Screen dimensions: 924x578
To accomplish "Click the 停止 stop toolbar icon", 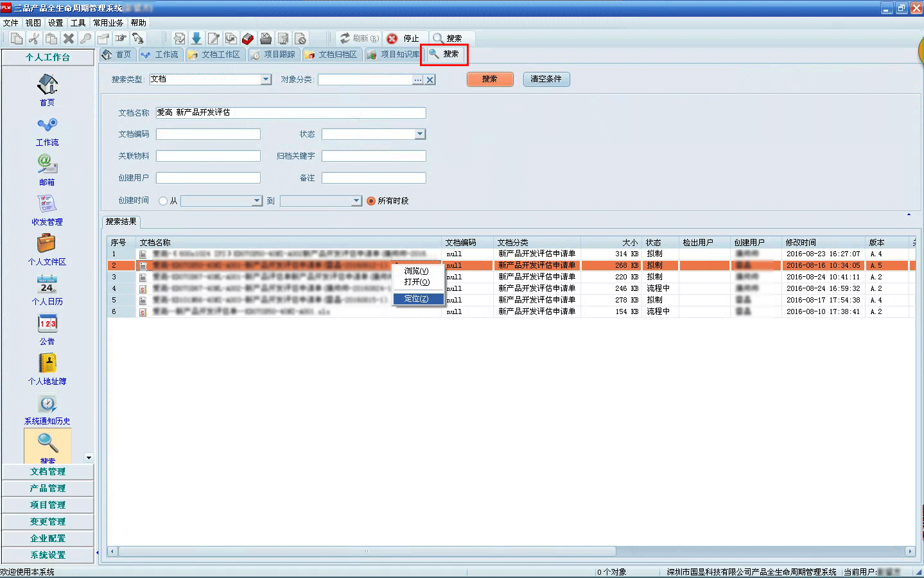I will tap(392, 39).
